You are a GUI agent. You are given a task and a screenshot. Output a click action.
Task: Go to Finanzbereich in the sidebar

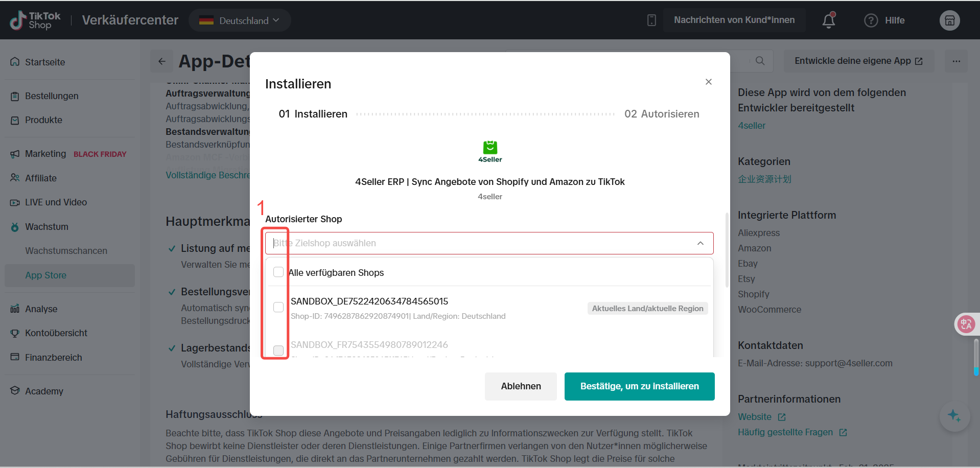click(53, 358)
